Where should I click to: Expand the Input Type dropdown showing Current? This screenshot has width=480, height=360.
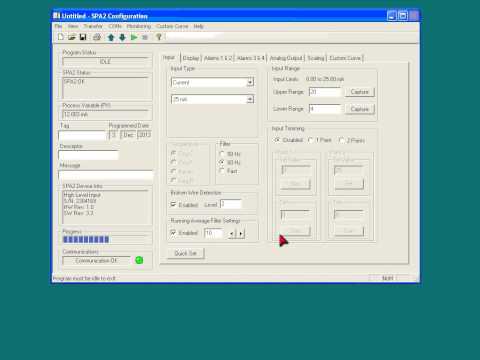click(250, 82)
